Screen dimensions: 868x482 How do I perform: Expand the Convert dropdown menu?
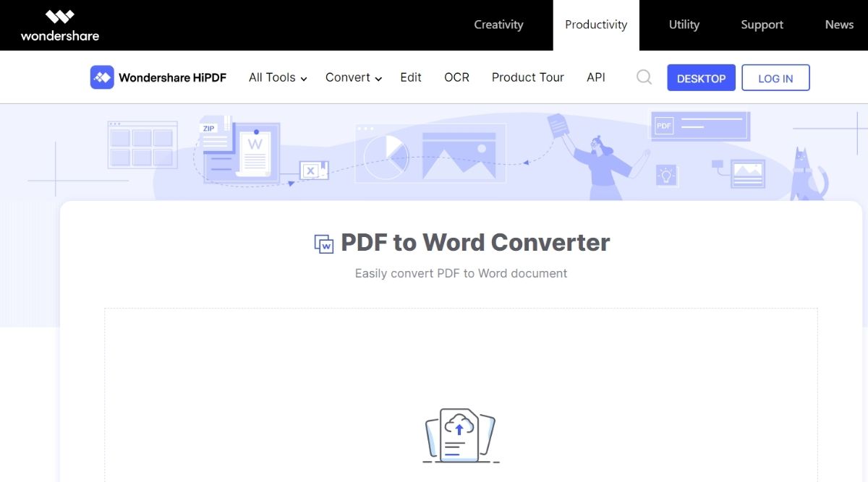353,77
